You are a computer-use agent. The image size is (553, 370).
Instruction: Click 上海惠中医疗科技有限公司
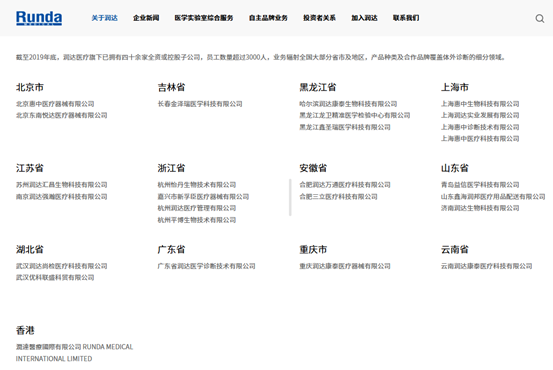pyautogui.click(x=480, y=139)
